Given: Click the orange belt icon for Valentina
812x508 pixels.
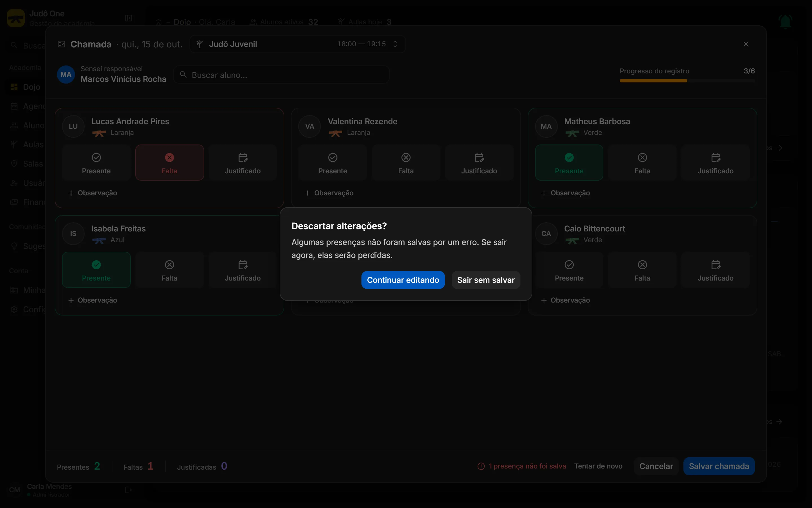Looking at the screenshot, I should [x=335, y=133].
